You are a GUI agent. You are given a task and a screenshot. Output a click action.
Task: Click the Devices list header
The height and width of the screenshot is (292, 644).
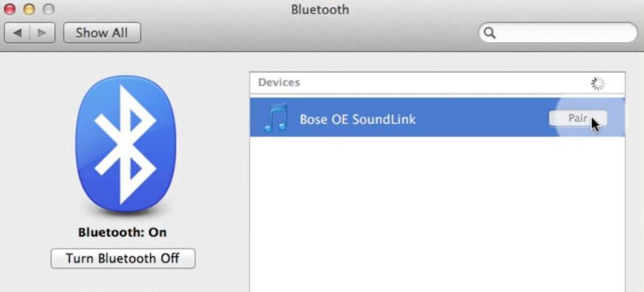[438, 83]
